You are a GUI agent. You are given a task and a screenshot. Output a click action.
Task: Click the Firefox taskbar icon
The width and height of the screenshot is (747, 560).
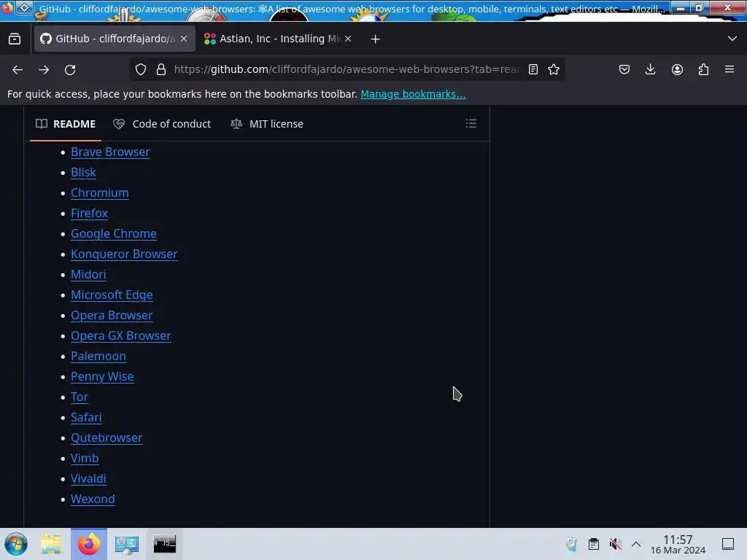(89, 544)
